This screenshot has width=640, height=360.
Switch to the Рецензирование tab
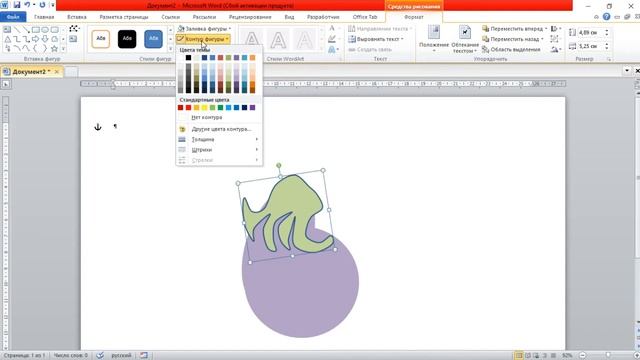click(x=250, y=17)
